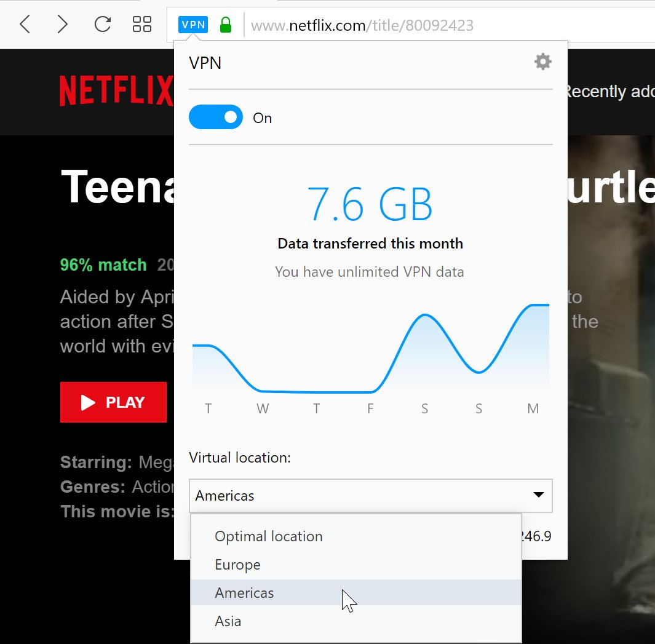Reload the Netflix page
This screenshot has width=655, height=644.
[102, 24]
